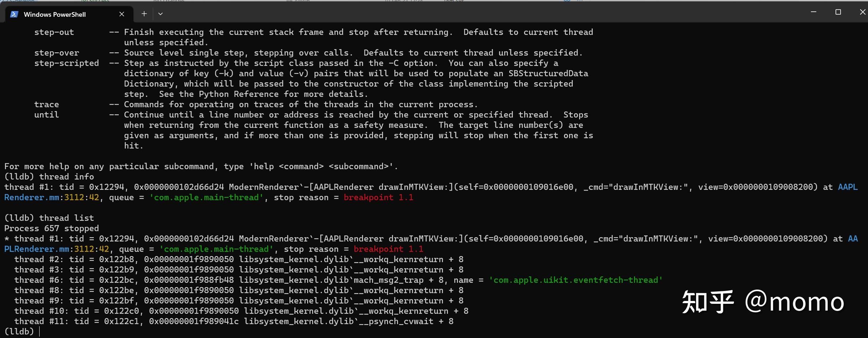Click the 'step-out' subcommand name
868x338 pixels.
pyautogui.click(x=54, y=32)
